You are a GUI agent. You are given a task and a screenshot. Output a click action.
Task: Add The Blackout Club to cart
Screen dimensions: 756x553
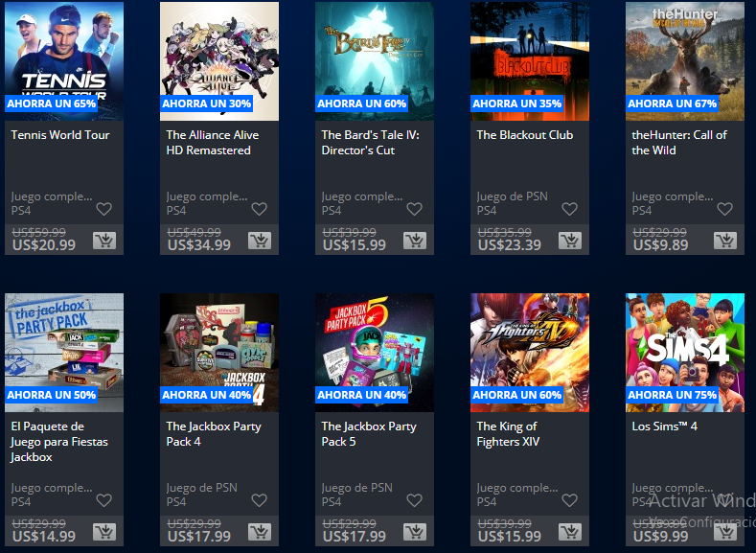point(570,241)
